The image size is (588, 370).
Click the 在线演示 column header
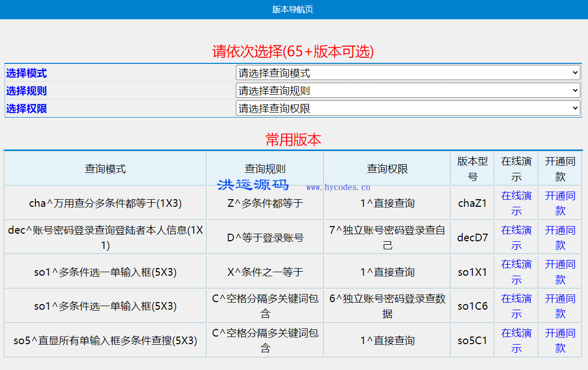[516, 168]
